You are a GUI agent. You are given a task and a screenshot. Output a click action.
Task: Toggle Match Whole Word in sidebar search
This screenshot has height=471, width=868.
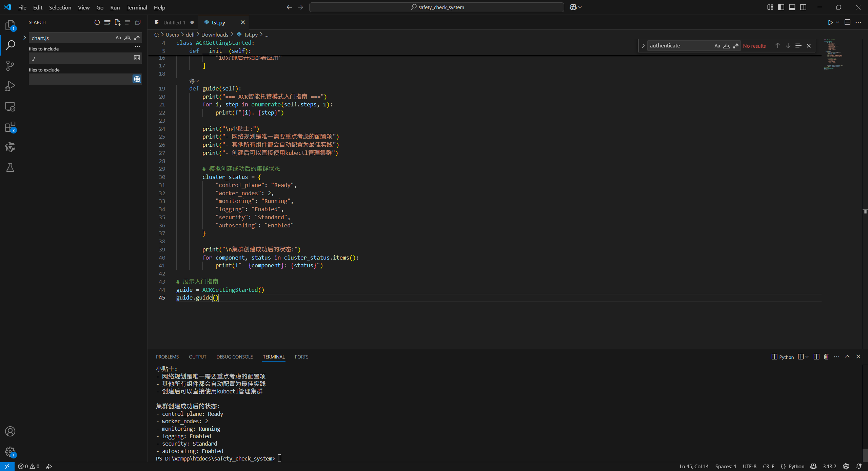[x=127, y=38]
